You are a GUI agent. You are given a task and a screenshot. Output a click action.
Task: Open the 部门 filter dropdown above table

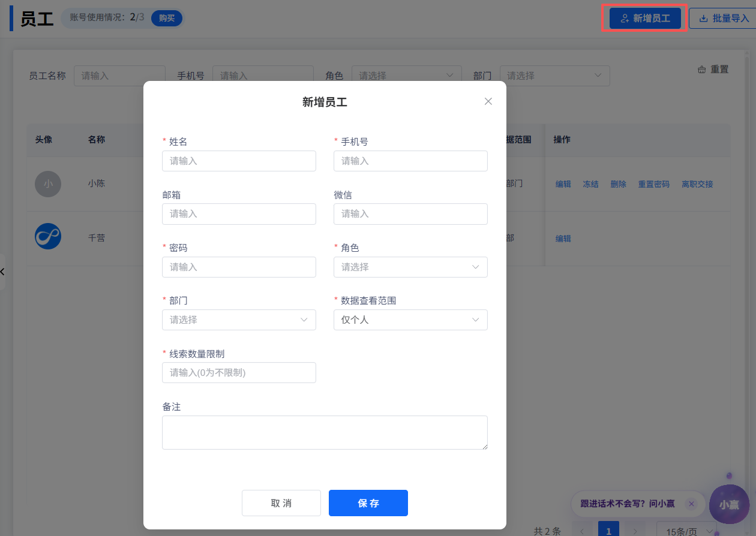pos(554,76)
